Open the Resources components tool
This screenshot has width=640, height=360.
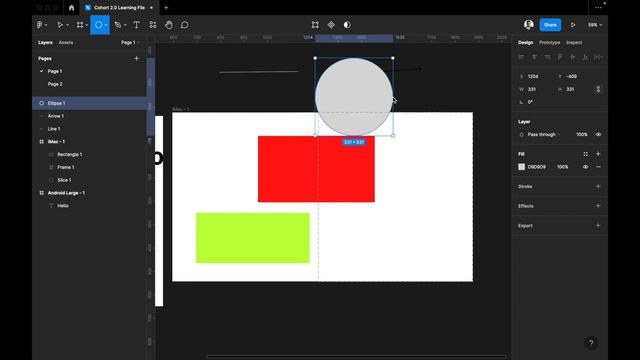tap(153, 25)
